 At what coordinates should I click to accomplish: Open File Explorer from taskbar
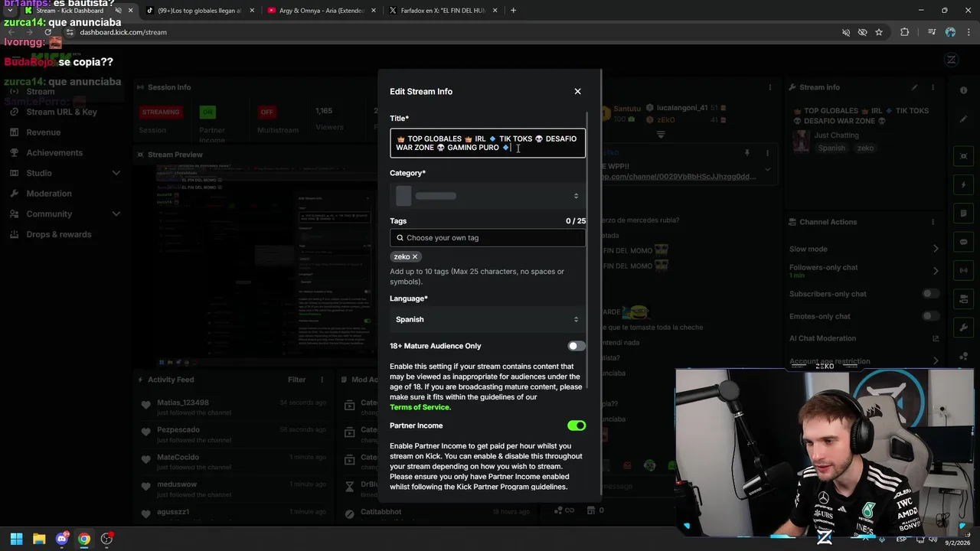[39, 539]
